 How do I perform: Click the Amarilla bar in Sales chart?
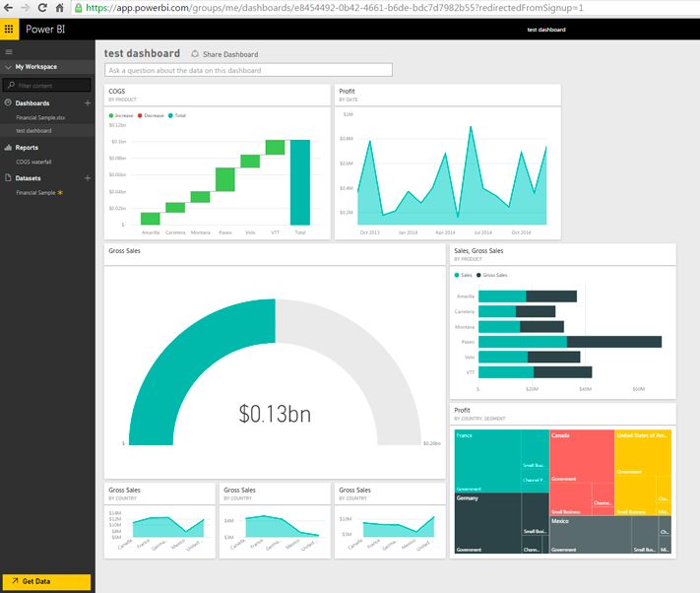[528, 296]
